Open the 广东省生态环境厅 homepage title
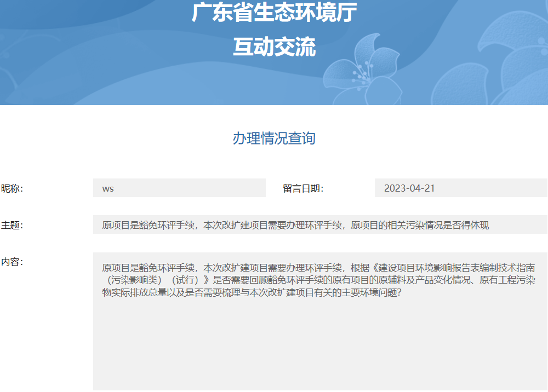This screenshot has height=392, width=548. [273, 14]
